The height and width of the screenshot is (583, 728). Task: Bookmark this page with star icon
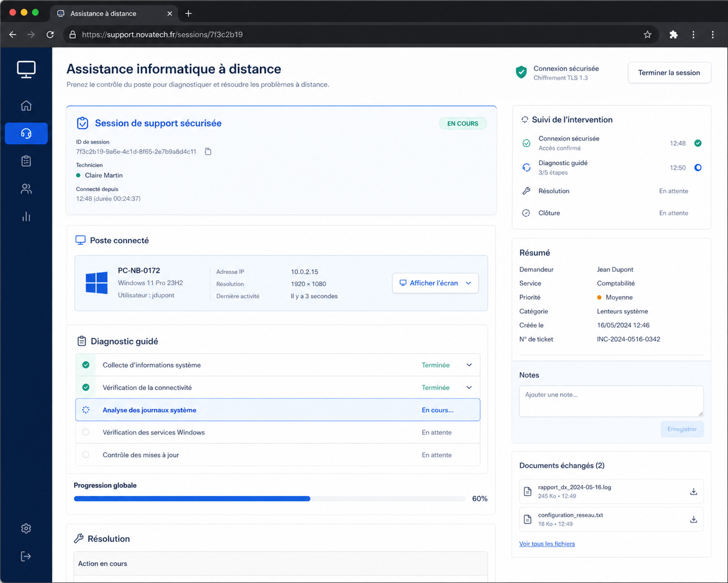point(648,35)
